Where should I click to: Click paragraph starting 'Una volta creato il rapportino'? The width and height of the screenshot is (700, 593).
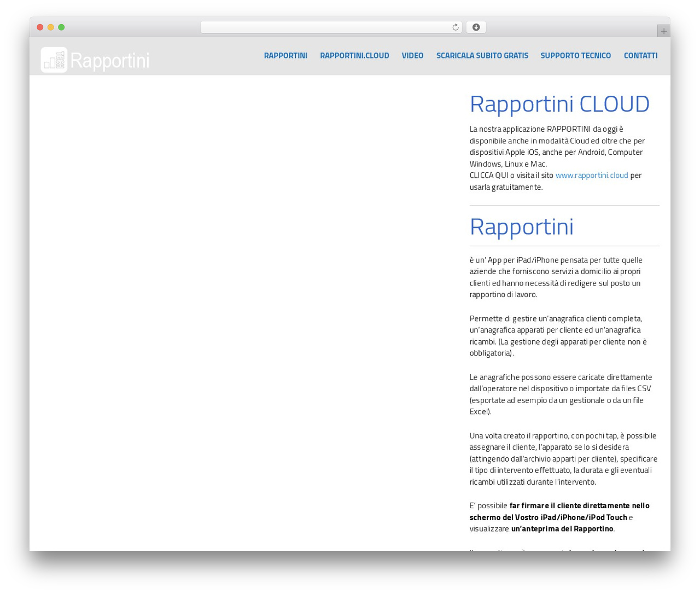[x=563, y=458]
